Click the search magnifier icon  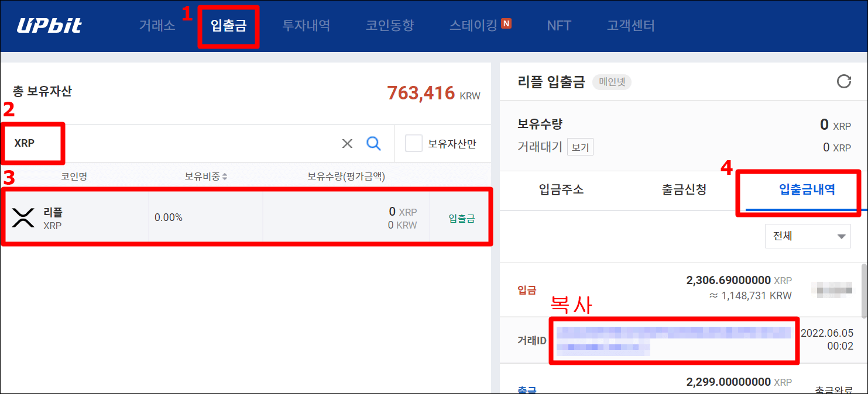[373, 143]
